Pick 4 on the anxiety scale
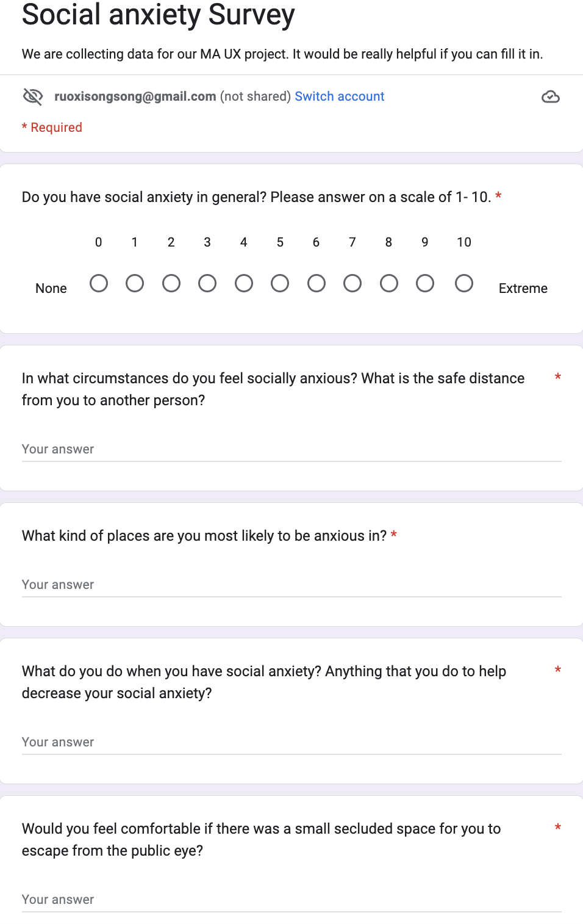This screenshot has height=924, width=583. [x=244, y=283]
